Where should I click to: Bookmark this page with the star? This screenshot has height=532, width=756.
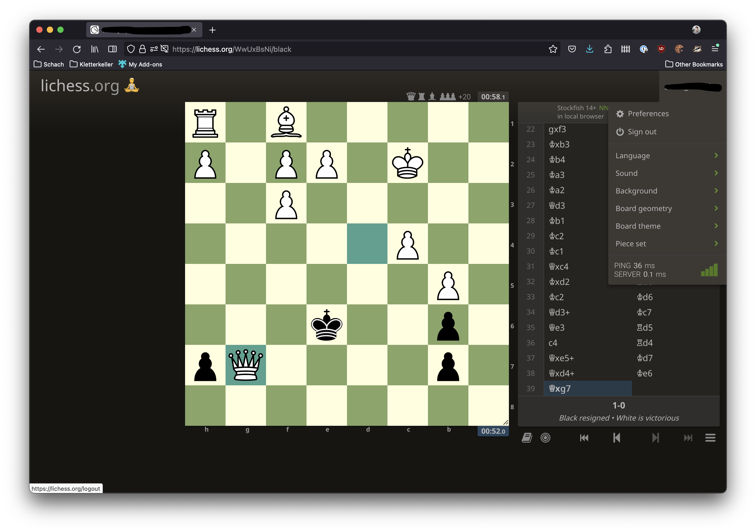click(x=553, y=49)
